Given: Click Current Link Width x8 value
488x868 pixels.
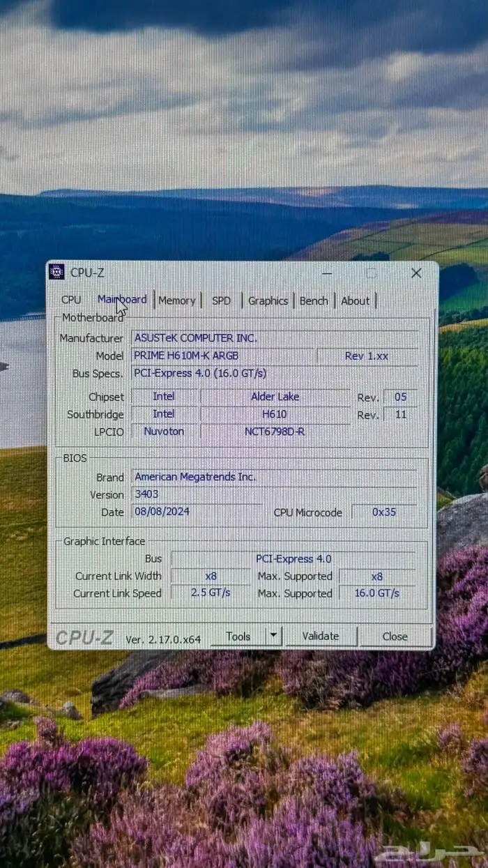Looking at the screenshot, I should pos(211,576).
